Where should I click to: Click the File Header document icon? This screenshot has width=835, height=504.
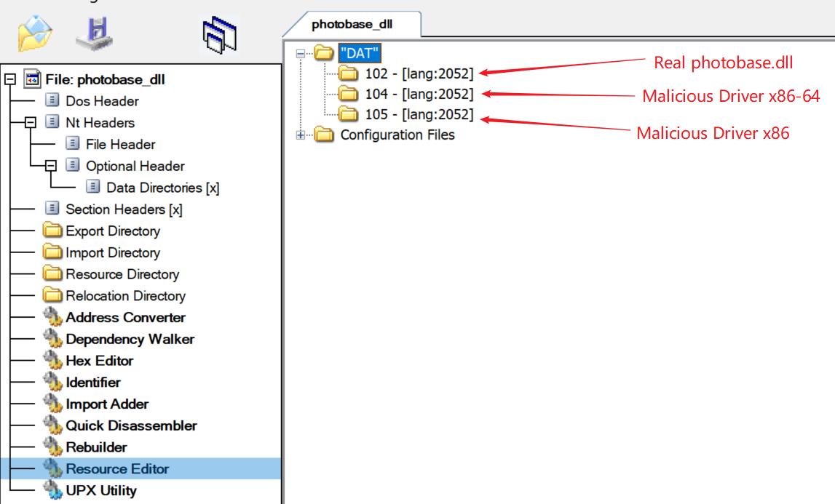pos(72,143)
